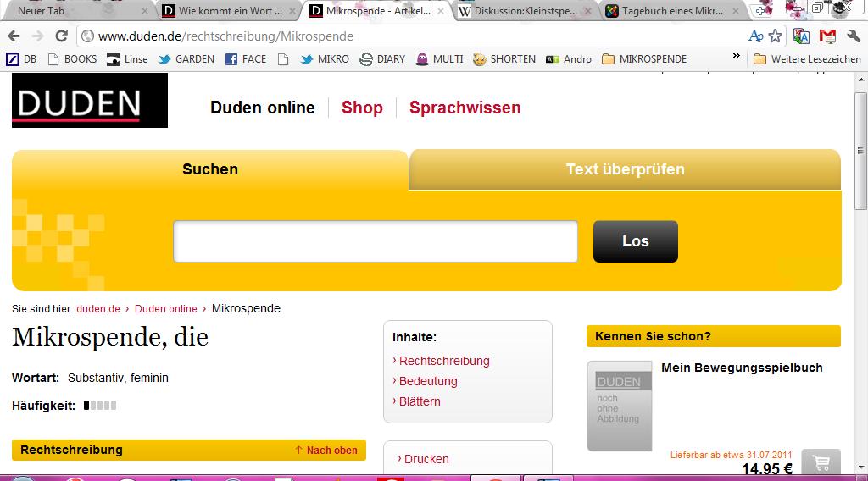Viewport: 868px width, 481px height.
Task: Jump to Bedeutung section link
Action: tap(428, 381)
